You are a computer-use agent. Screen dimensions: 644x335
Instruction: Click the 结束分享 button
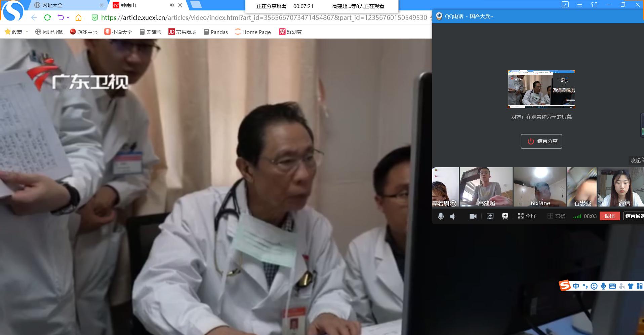(541, 141)
